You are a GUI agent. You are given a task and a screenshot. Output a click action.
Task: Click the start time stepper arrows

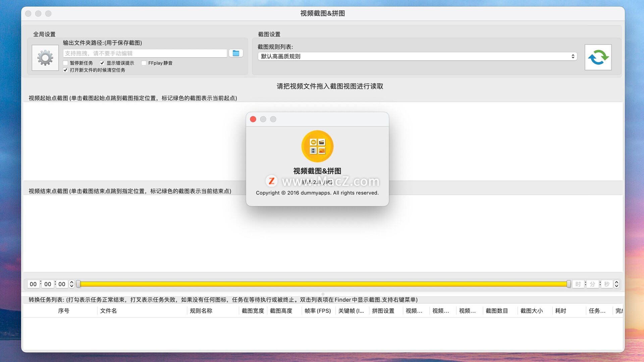tap(71, 284)
